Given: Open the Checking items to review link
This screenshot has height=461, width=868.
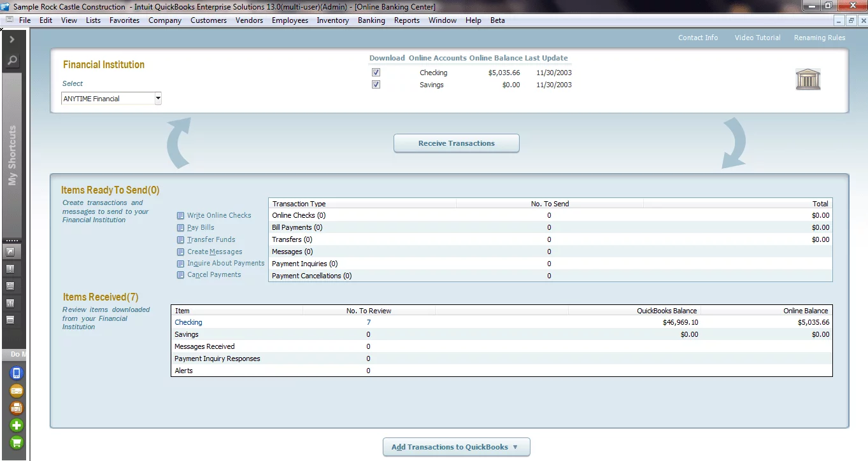Looking at the screenshot, I should pos(188,322).
